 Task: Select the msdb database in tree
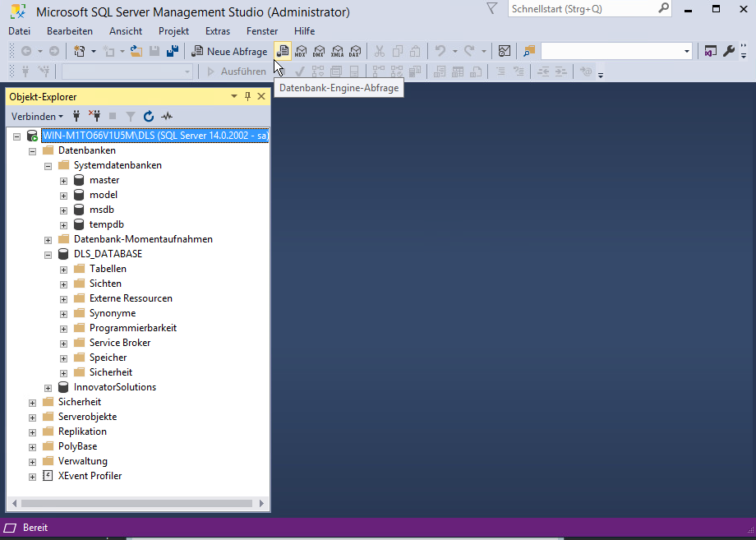coord(102,210)
